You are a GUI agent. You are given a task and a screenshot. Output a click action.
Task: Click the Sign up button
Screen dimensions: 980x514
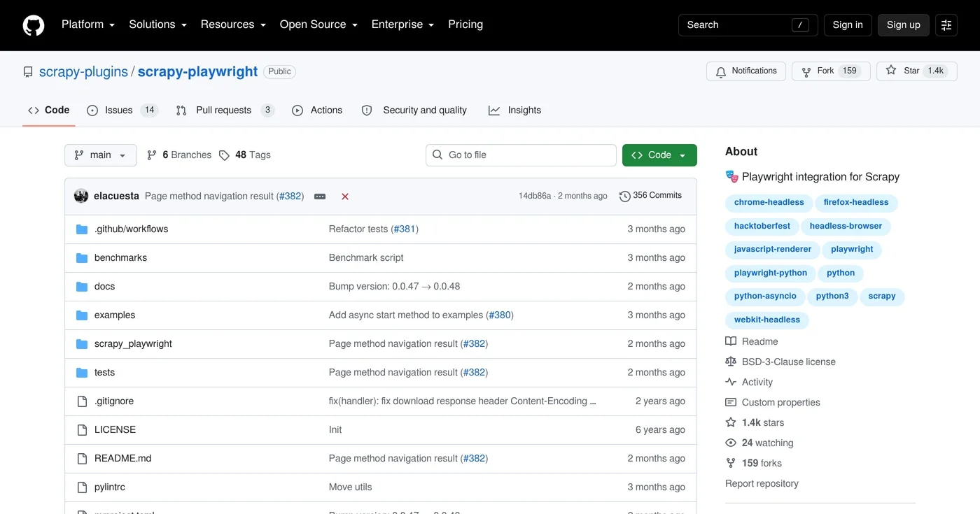point(904,25)
